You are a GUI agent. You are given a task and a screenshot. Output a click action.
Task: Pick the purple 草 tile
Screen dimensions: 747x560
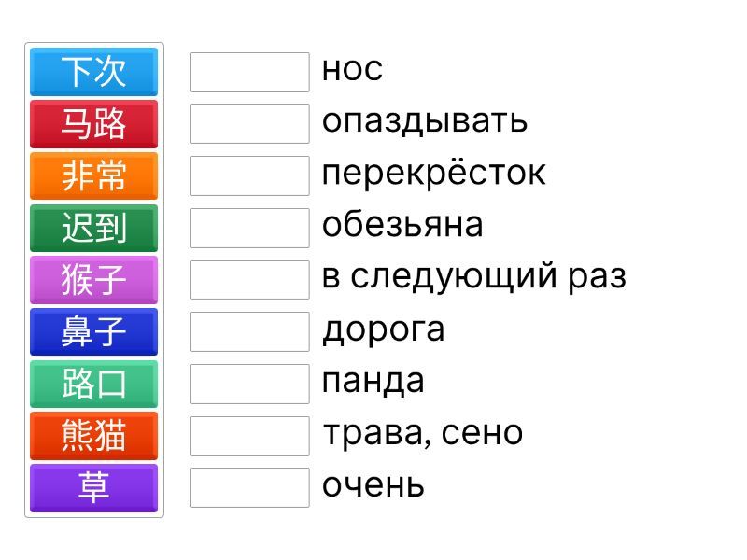click(93, 487)
